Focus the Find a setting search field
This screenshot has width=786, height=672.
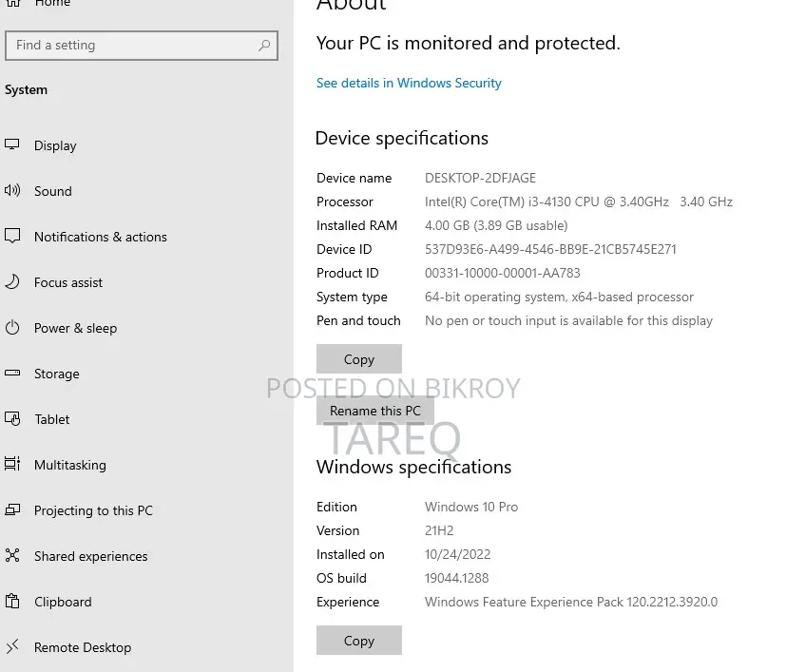142,45
